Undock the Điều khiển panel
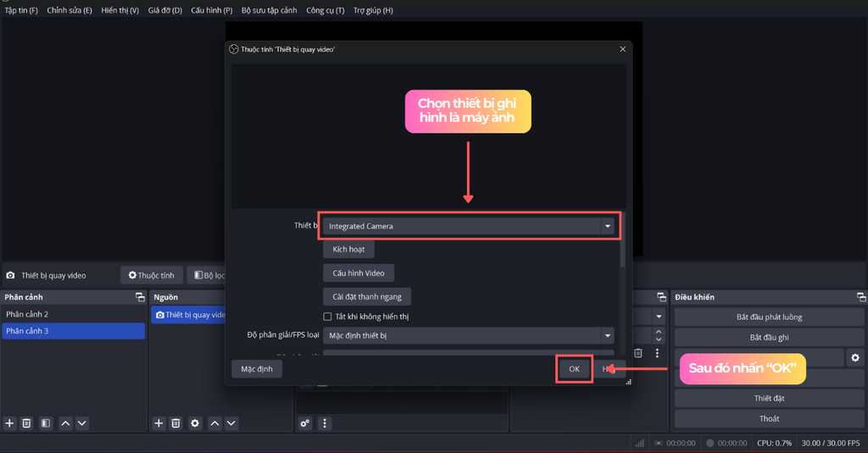 point(861,297)
